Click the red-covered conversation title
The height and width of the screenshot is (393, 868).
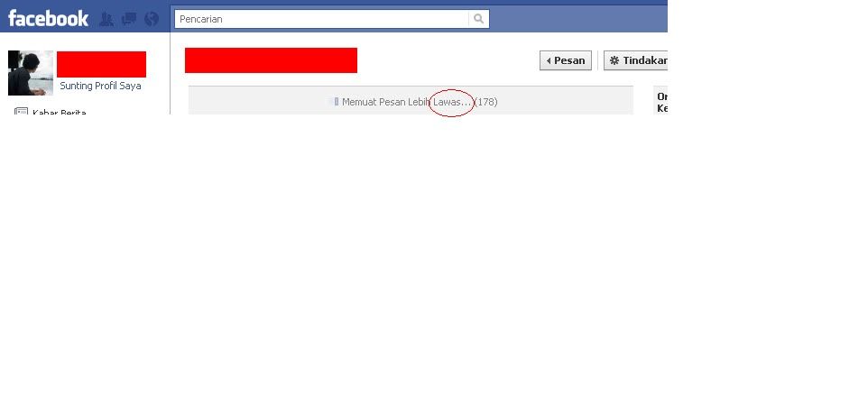271,60
